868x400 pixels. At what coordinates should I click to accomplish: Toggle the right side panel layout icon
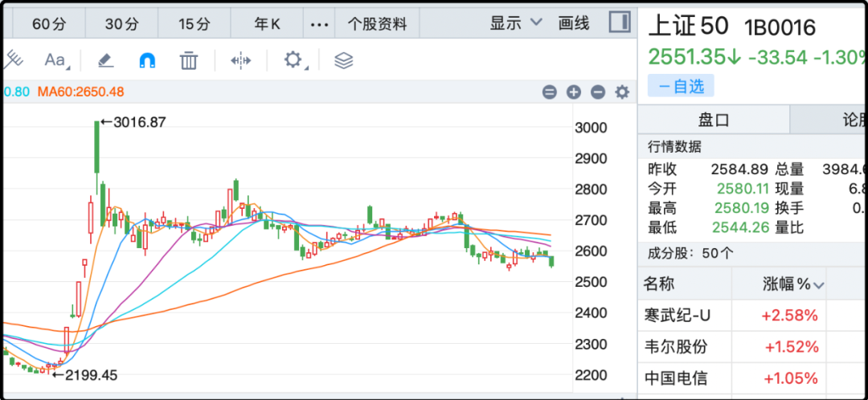tap(620, 22)
